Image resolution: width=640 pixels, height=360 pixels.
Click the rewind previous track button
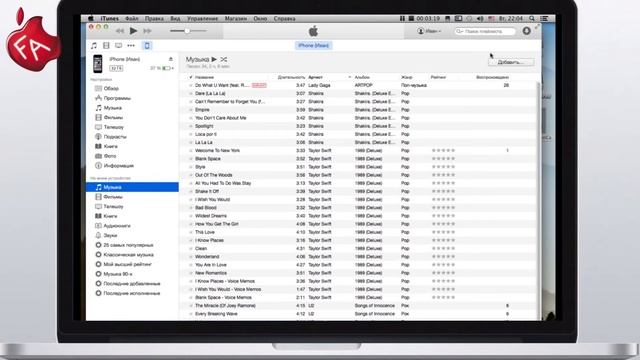[x=120, y=31]
